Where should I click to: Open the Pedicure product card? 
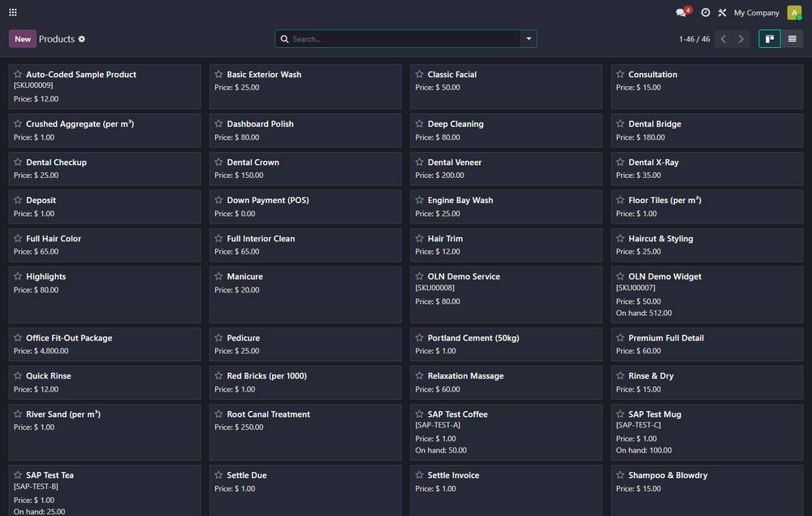coord(305,344)
